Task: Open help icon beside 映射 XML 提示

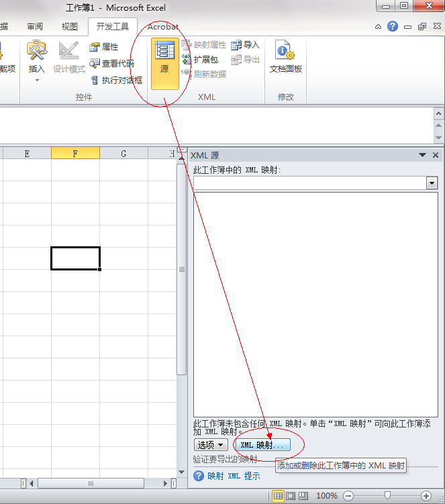Action: tap(199, 476)
